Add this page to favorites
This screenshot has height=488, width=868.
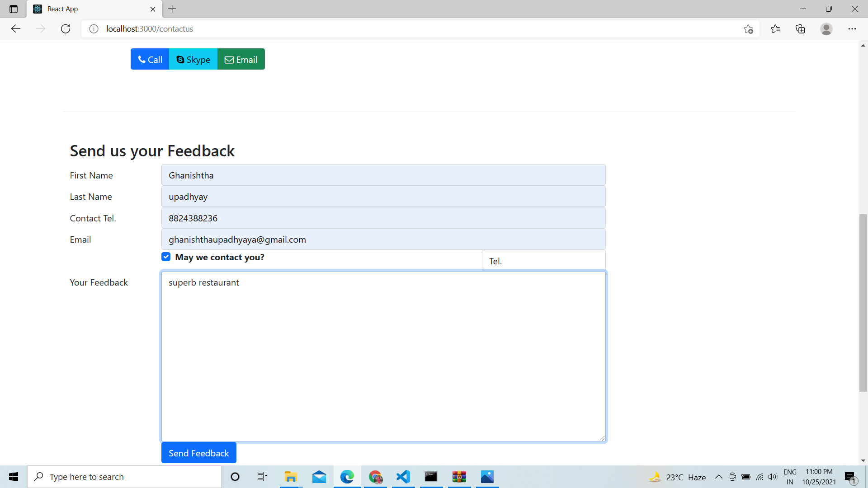[748, 29]
